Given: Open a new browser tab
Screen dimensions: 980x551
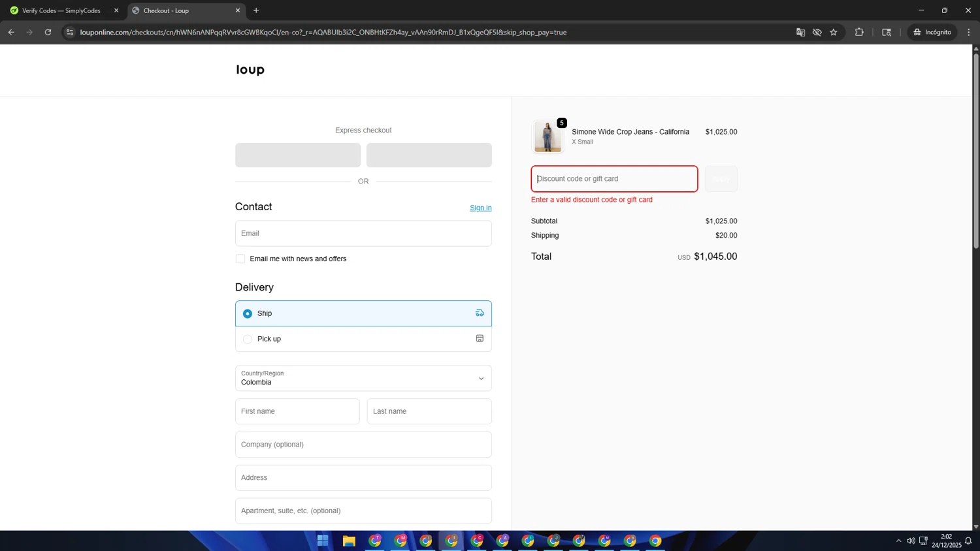Looking at the screenshot, I should 256,10.
